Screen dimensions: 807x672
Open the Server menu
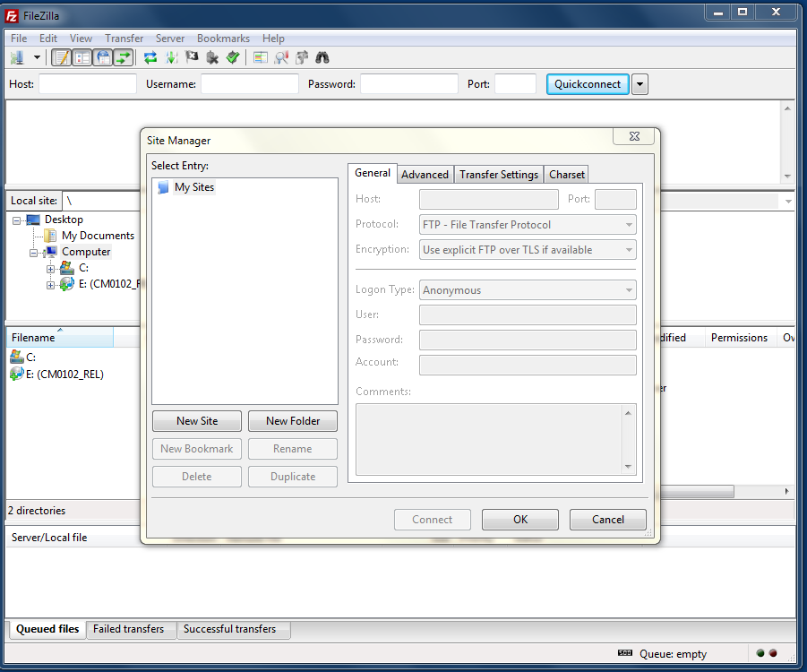170,39
